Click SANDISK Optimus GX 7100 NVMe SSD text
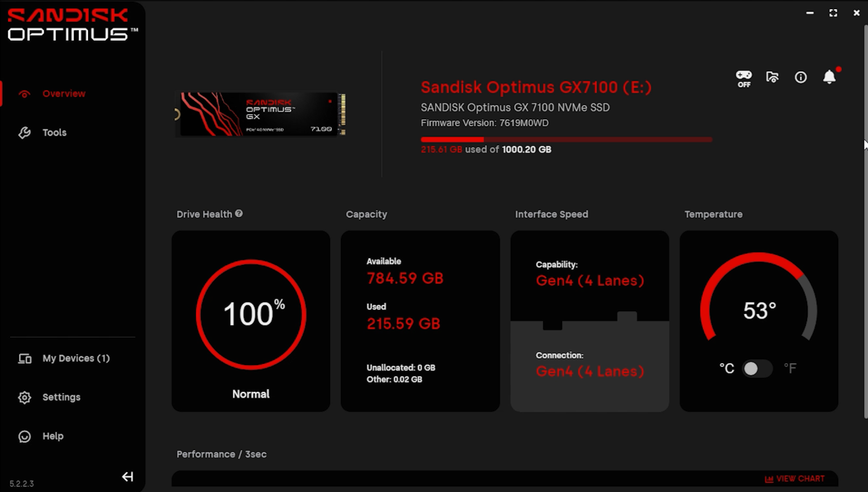This screenshot has height=492, width=868. (x=515, y=108)
